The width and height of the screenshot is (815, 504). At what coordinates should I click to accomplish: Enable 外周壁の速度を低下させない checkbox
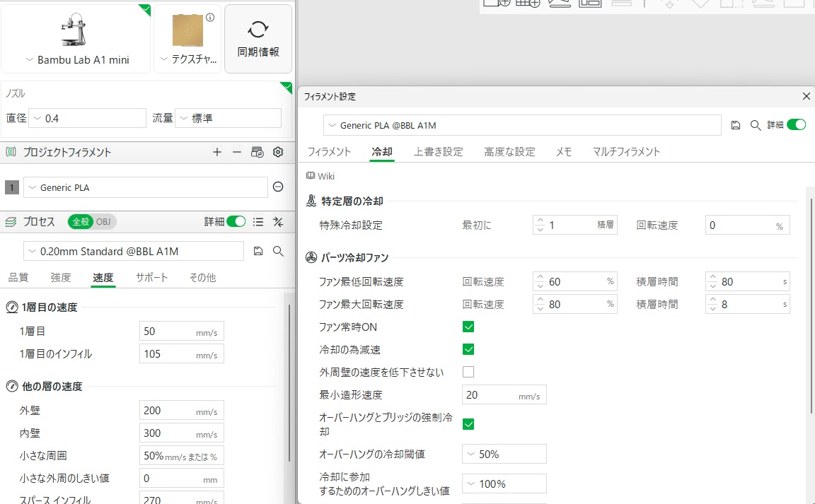468,372
